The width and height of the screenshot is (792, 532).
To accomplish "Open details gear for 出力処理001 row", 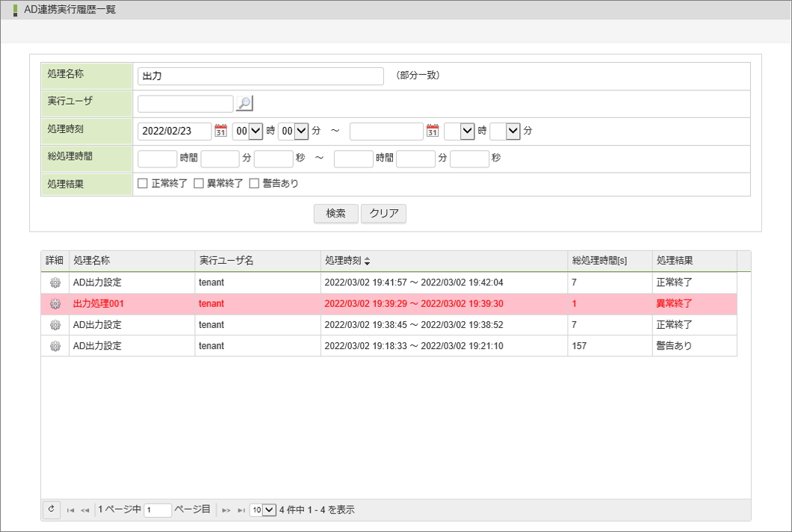I will (55, 304).
